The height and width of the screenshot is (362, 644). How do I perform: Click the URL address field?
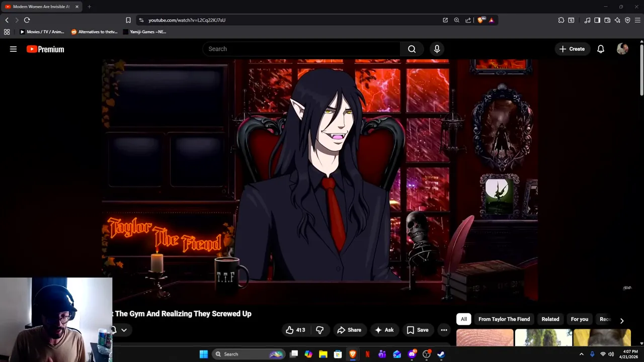[x=292, y=20]
